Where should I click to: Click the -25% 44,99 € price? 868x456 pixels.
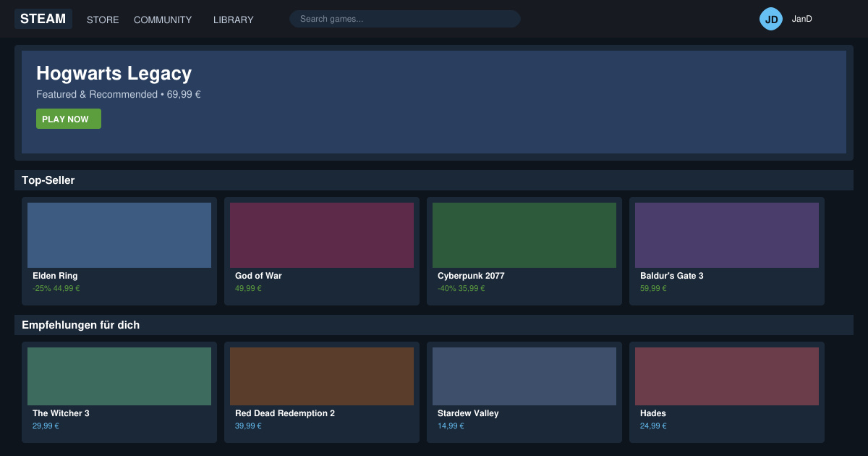56,288
